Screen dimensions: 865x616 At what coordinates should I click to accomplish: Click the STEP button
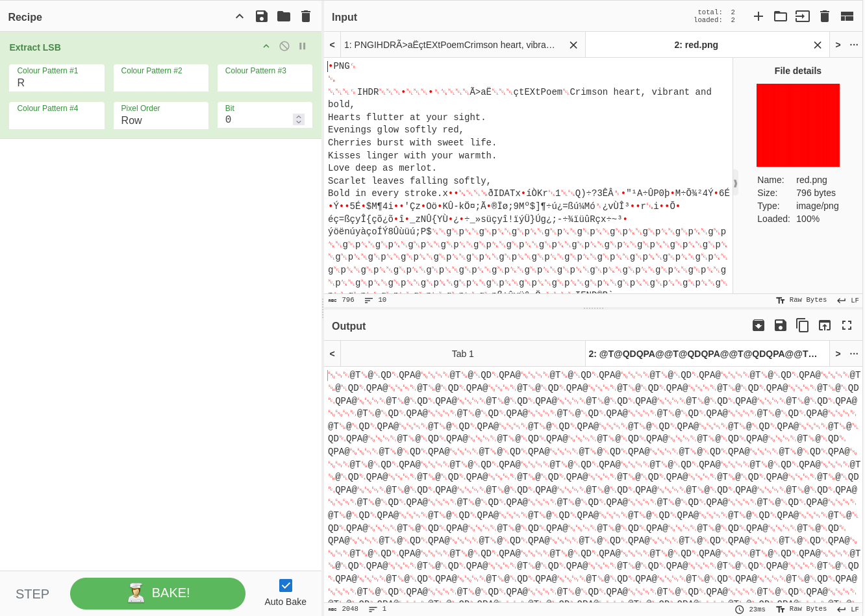pos(32,594)
